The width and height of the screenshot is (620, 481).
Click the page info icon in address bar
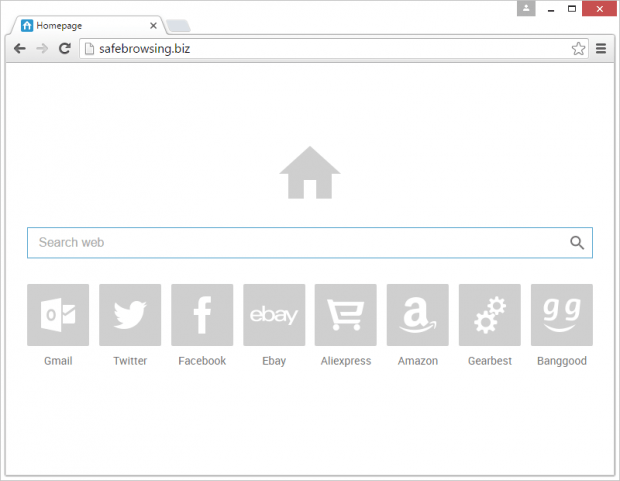[90, 49]
